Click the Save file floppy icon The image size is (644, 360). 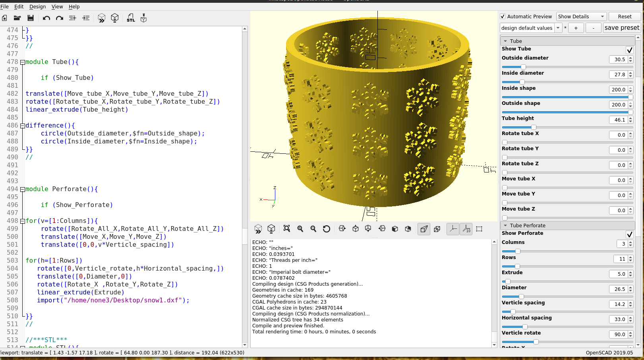pos(31,18)
